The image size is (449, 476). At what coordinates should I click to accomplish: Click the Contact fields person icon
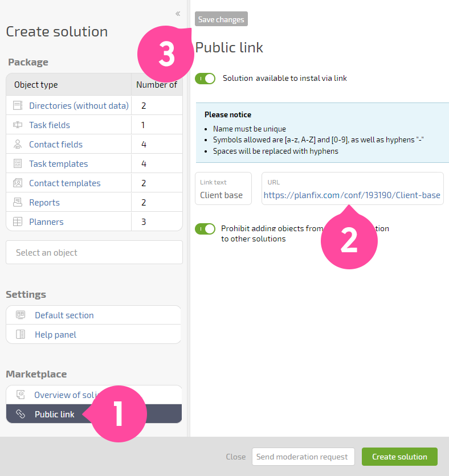click(x=18, y=144)
